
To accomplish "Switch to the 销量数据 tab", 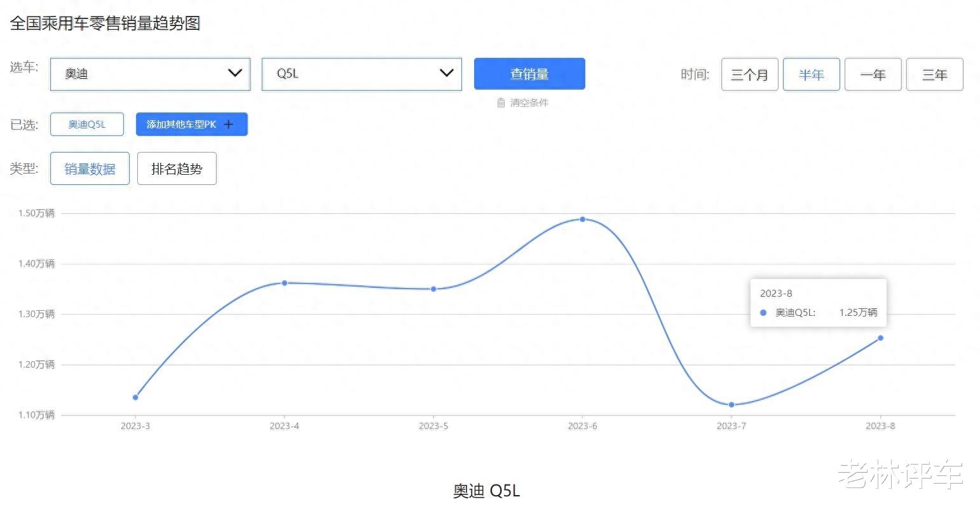I will coord(90,168).
